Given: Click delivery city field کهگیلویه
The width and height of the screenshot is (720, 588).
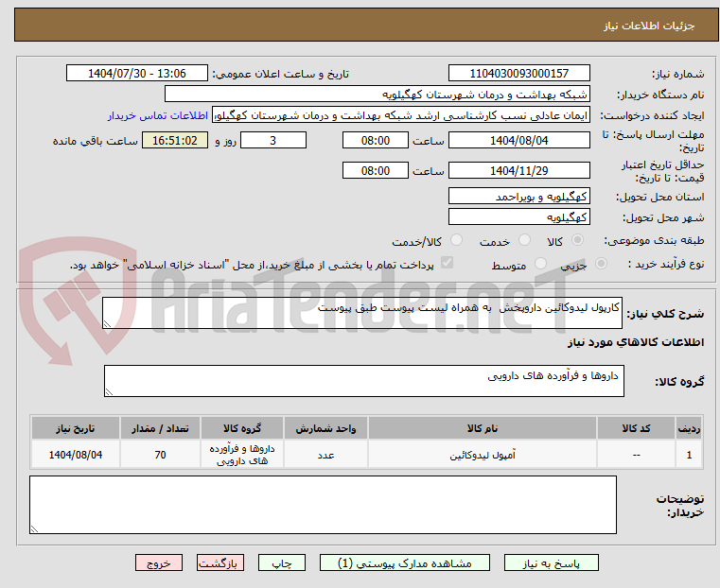Looking at the screenshot, I should click(518, 216).
